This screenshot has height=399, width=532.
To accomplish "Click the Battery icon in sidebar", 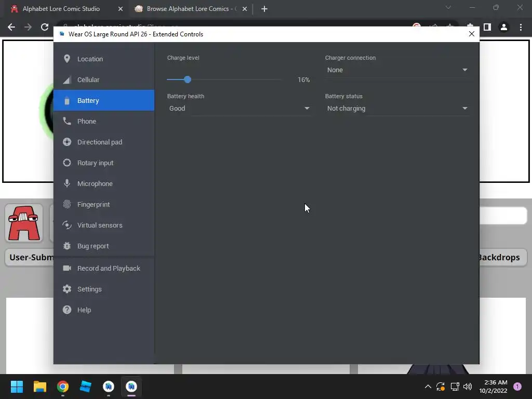I will [67, 100].
